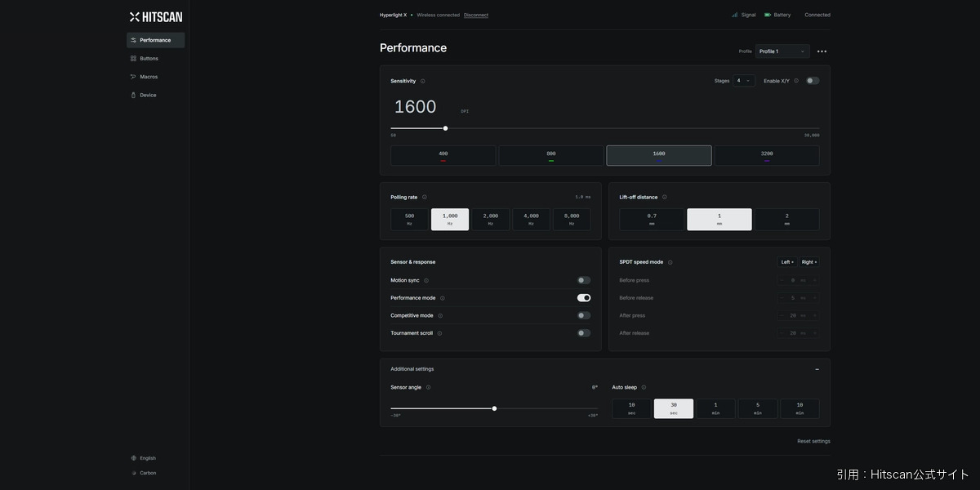Click the Disconnect link

476,15
